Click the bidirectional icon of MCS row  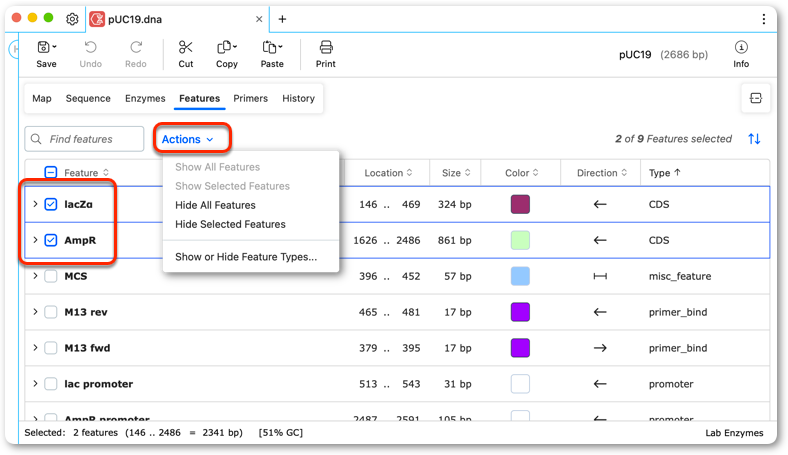pos(600,276)
